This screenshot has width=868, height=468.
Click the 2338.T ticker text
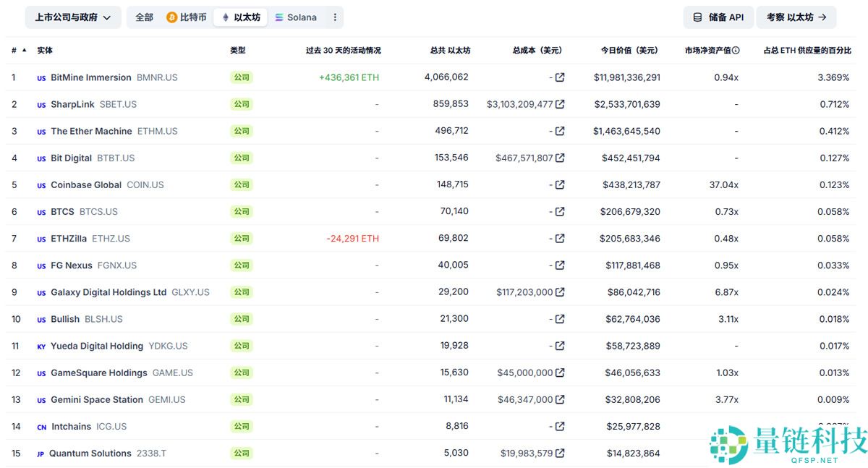click(151, 453)
